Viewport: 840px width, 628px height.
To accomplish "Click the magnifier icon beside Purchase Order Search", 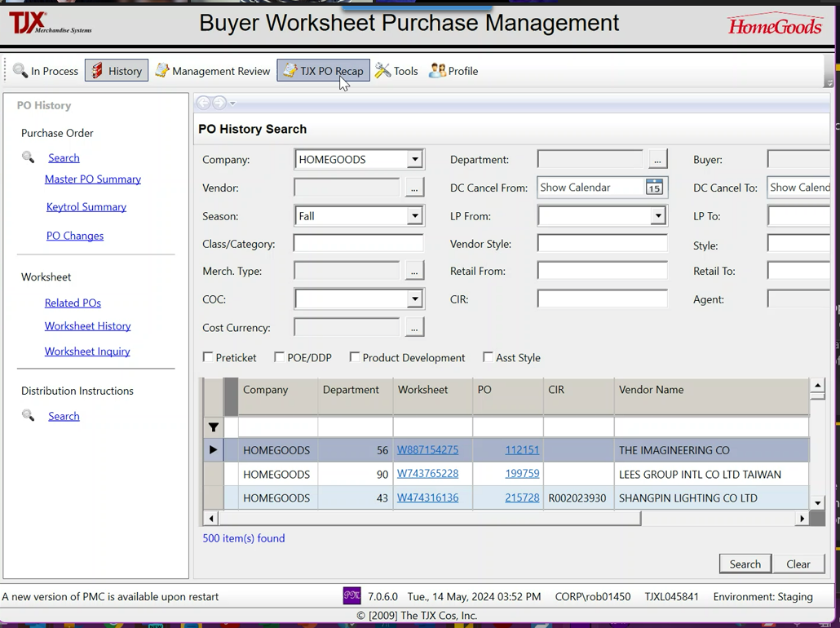I will click(x=28, y=157).
